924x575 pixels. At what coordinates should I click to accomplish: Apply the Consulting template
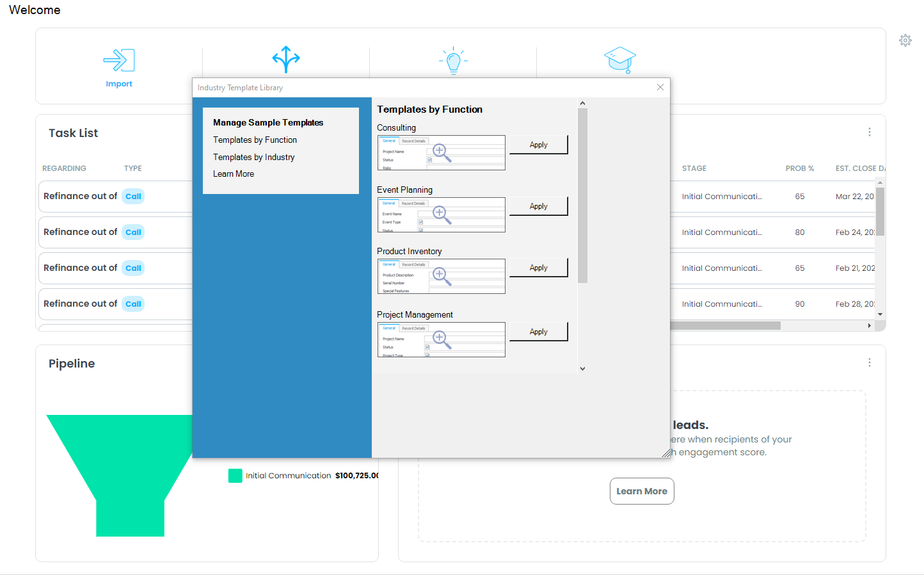pyautogui.click(x=538, y=145)
